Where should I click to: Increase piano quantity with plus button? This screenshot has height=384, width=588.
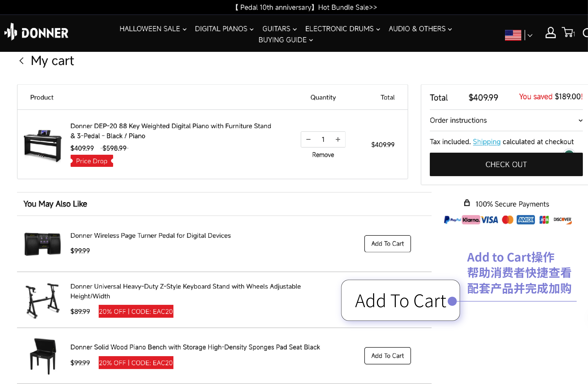(338, 139)
